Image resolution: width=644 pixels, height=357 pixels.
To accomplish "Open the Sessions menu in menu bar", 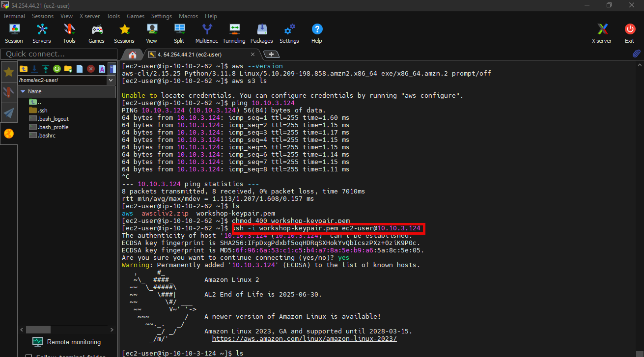I will [x=43, y=16].
